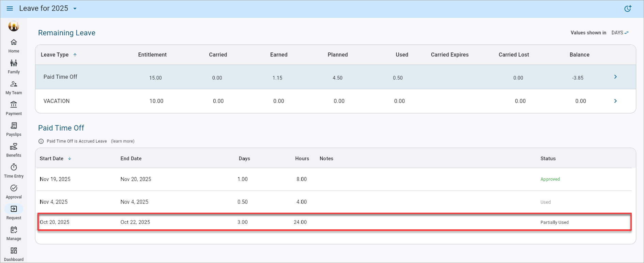
Task: Click the Hours column header
Action: click(x=302, y=159)
